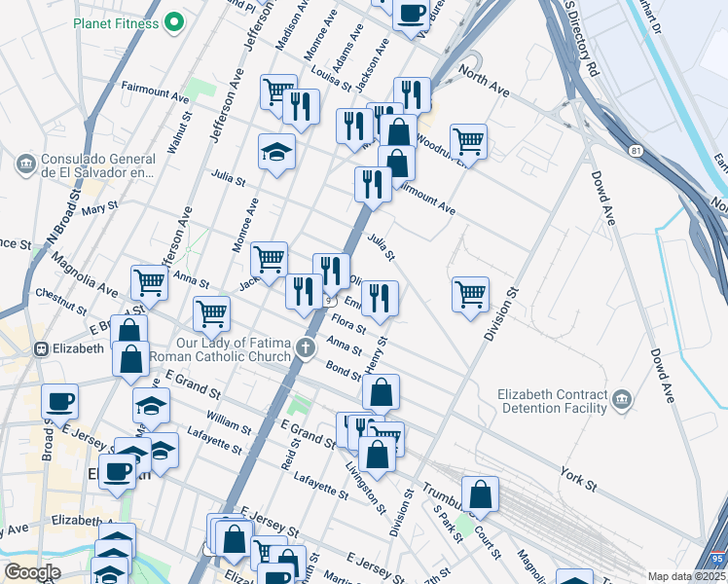
Task: Select the Our Lady of Fatima church marker
Action: pyautogui.click(x=306, y=348)
